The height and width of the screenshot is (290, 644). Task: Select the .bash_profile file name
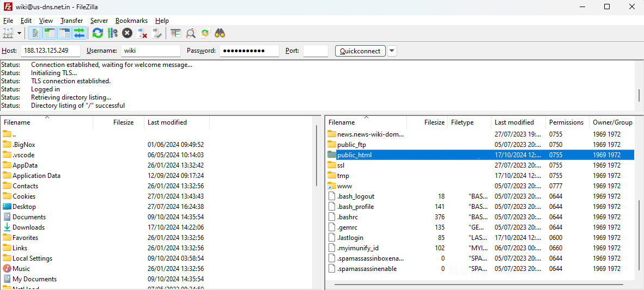356,207
